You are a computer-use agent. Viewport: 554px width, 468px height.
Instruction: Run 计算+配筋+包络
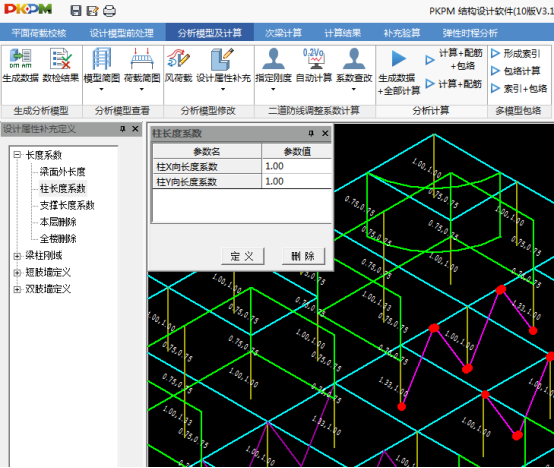coord(454,59)
